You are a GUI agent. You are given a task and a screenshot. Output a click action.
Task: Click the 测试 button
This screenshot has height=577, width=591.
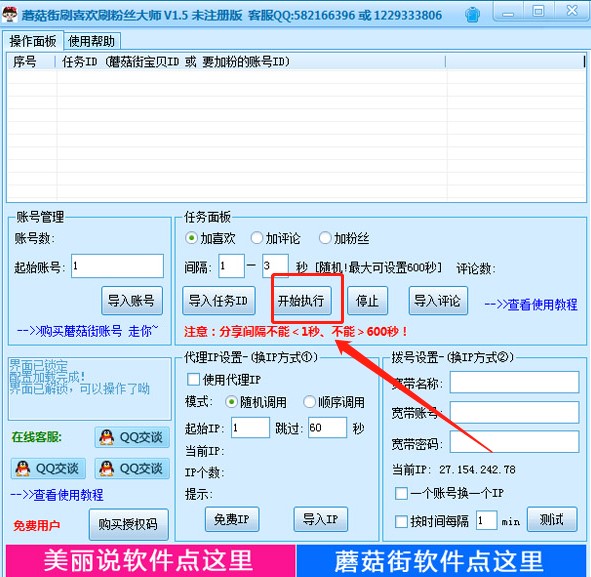552,519
